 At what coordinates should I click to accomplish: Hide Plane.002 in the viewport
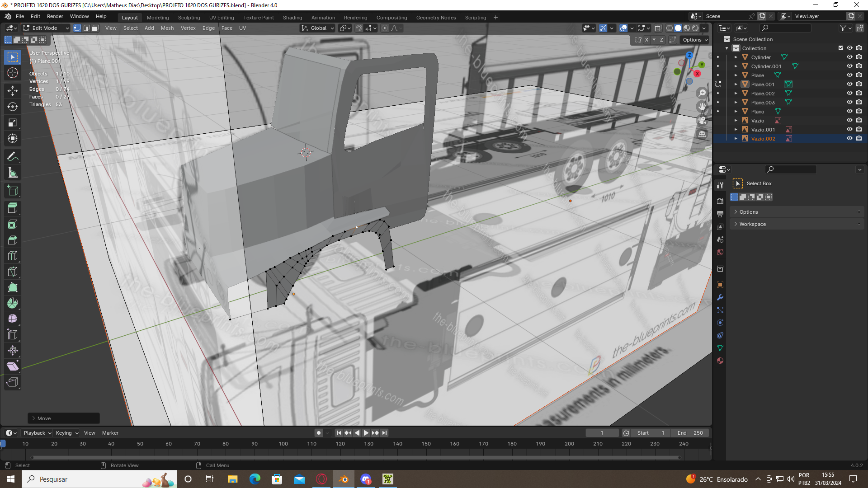tap(849, 94)
